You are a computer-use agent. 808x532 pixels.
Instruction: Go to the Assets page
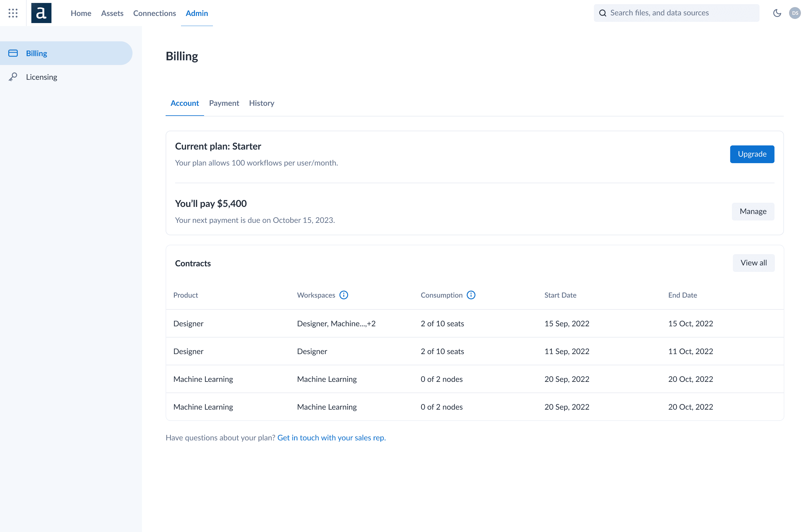(x=112, y=13)
